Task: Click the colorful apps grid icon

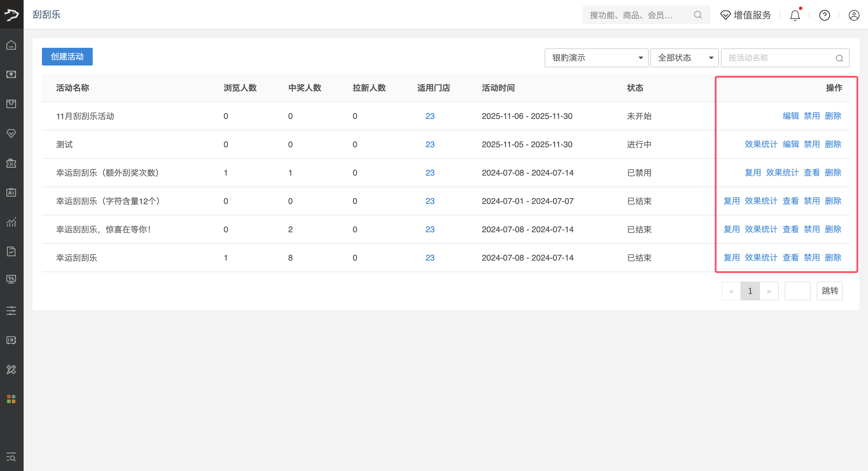Action: [11, 399]
